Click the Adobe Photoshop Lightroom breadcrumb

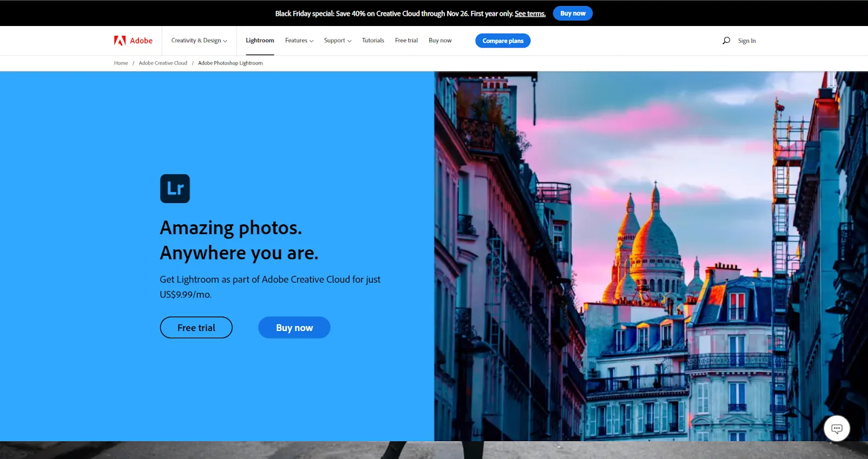pos(230,63)
